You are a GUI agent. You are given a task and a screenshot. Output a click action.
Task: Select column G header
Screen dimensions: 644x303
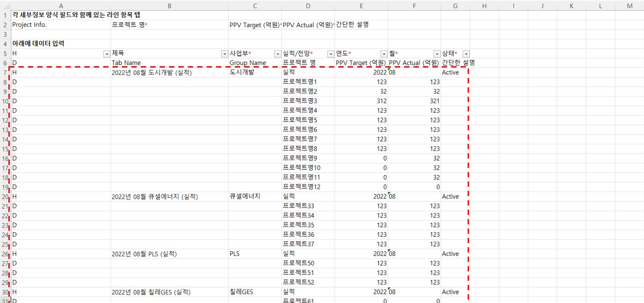(455, 6)
